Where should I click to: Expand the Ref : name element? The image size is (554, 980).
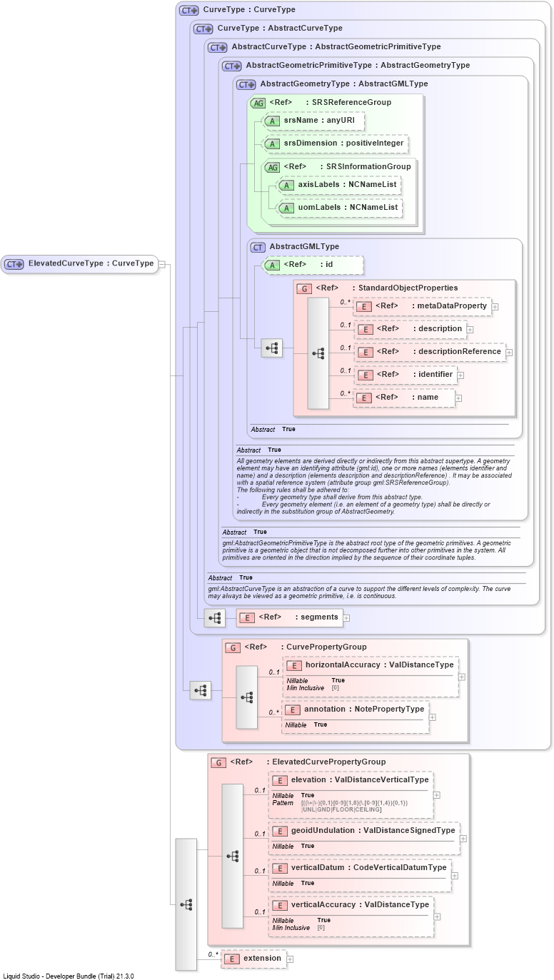(458, 398)
